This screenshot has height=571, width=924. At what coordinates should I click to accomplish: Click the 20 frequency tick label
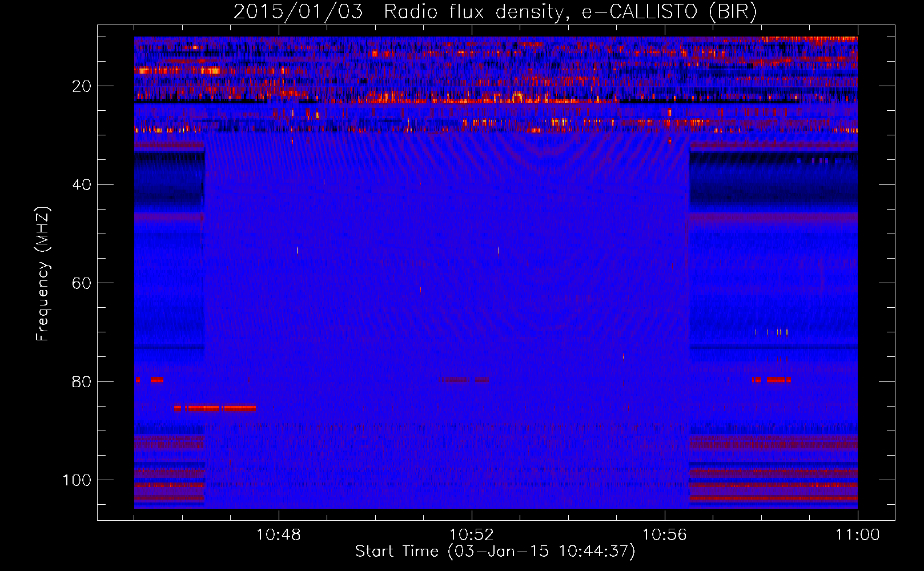(x=82, y=86)
